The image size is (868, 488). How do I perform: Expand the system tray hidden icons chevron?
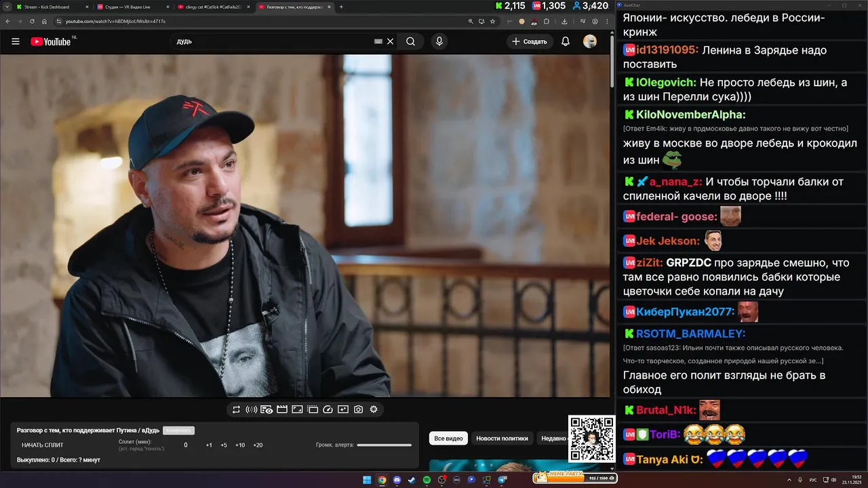(791, 480)
